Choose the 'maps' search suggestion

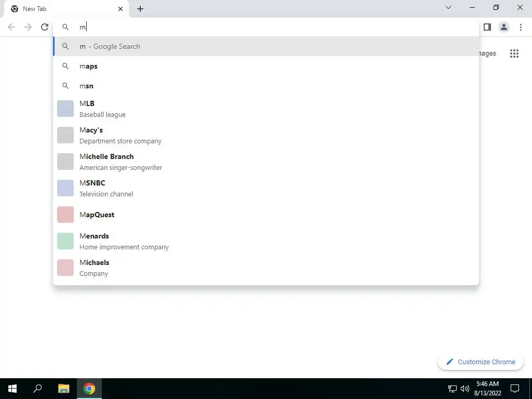point(266,66)
